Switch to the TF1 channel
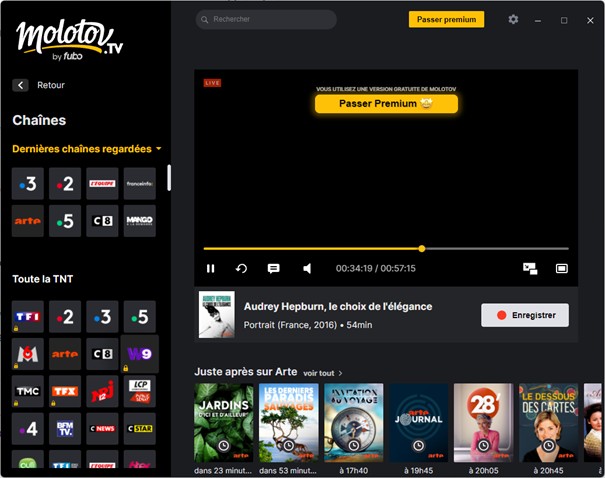 (27, 317)
